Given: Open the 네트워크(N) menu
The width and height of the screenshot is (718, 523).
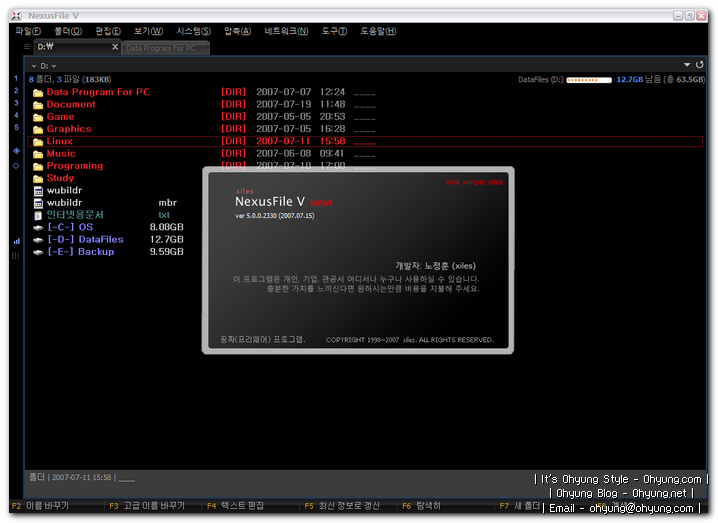Looking at the screenshot, I should [286, 31].
